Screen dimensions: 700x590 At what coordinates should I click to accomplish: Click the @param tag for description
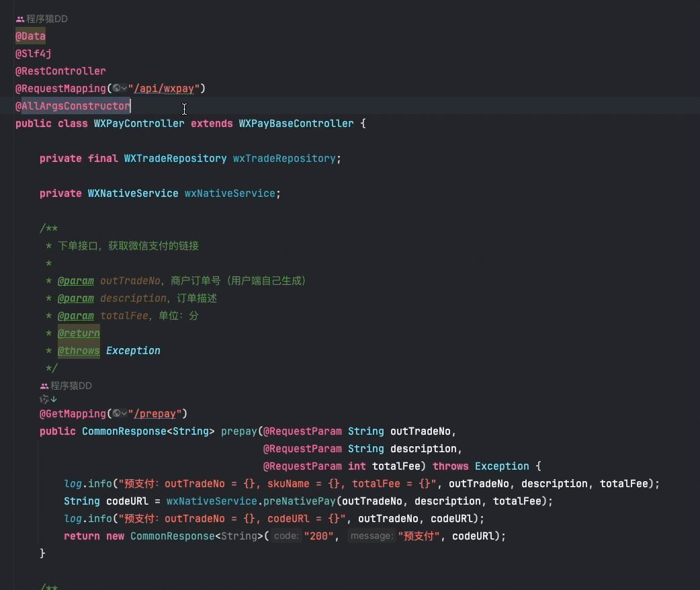76,298
